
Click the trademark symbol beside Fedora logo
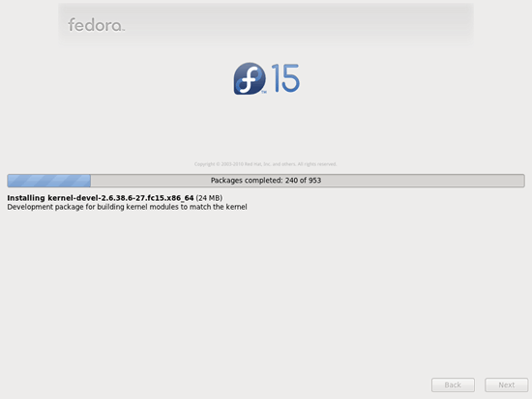(x=264, y=92)
